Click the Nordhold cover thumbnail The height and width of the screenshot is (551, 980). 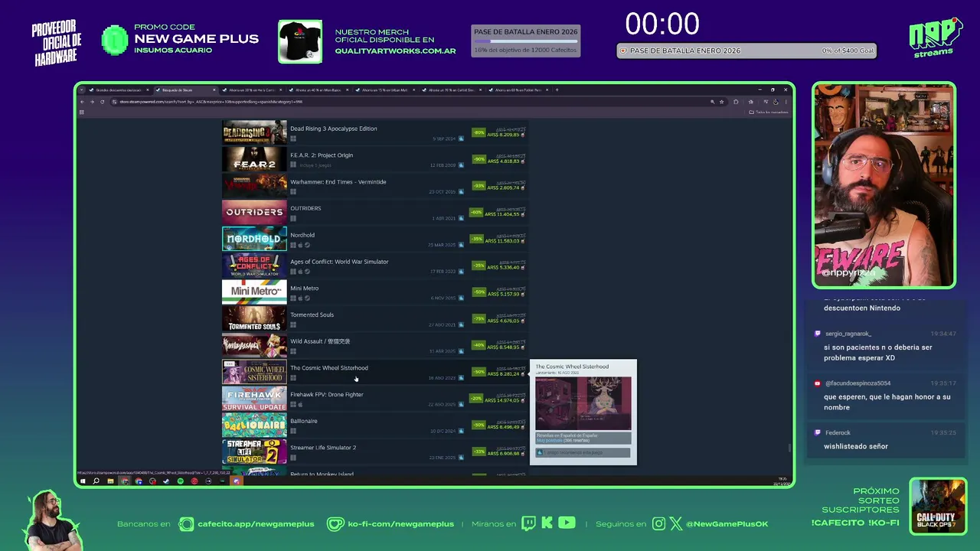pos(254,239)
